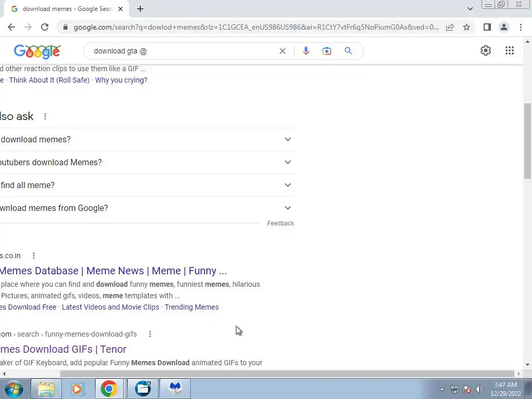Expand 'download memes?' question
Image resolution: width=532 pixels, height=399 pixels.
(147, 139)
